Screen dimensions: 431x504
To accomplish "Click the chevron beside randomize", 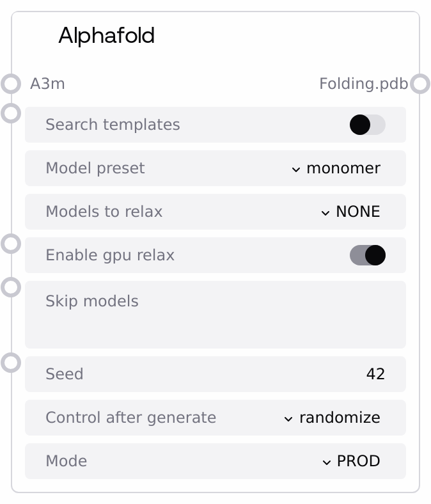I will click(x=289, y=418).
